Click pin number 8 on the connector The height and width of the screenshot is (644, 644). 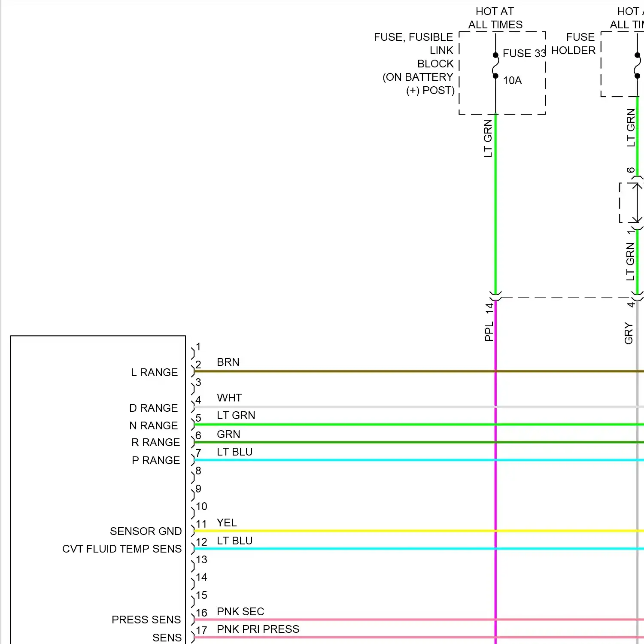[x=198, y=471]
